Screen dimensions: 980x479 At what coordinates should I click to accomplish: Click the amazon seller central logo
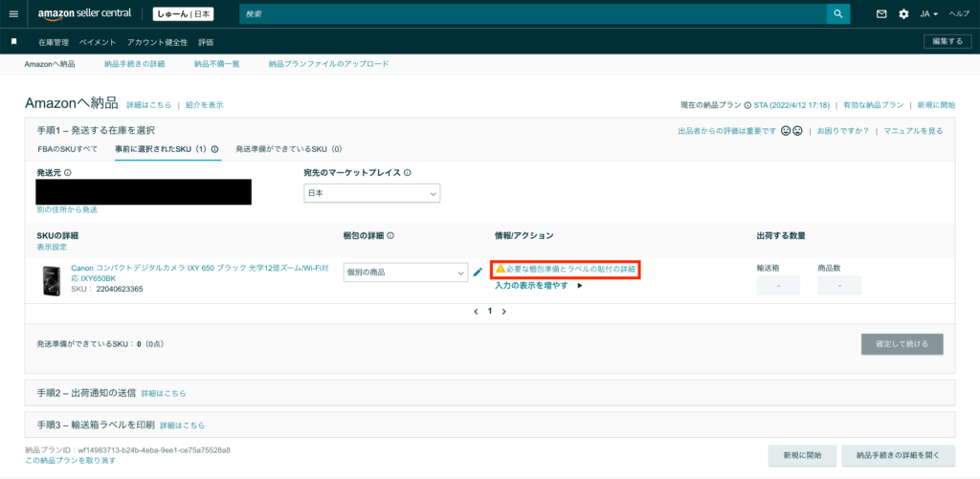coord(85,13)
